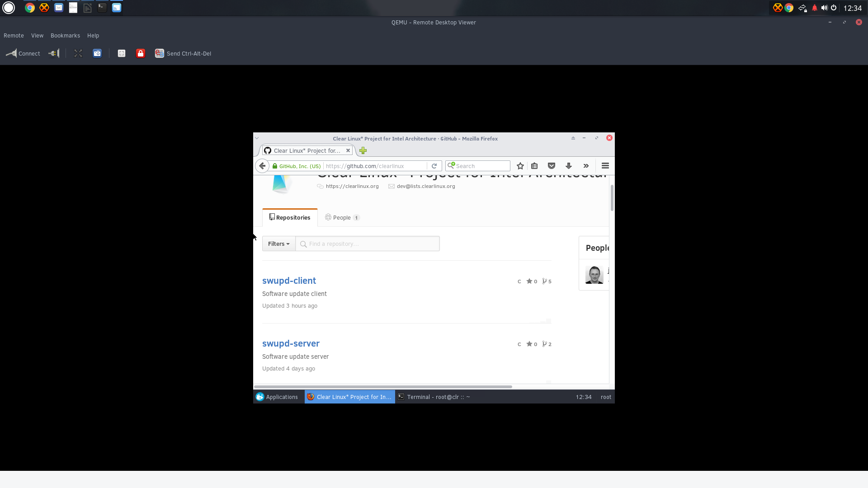The height and width of the screenshot is (488, 868).
Task: Select the Clear Linux Project Firefox tab
Action: coord(307,150)
